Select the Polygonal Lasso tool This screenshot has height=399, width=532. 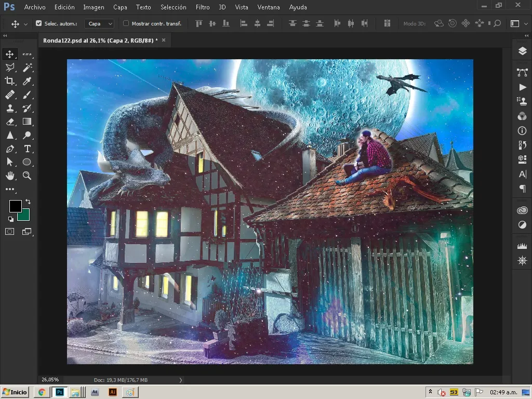pos(10,68)
